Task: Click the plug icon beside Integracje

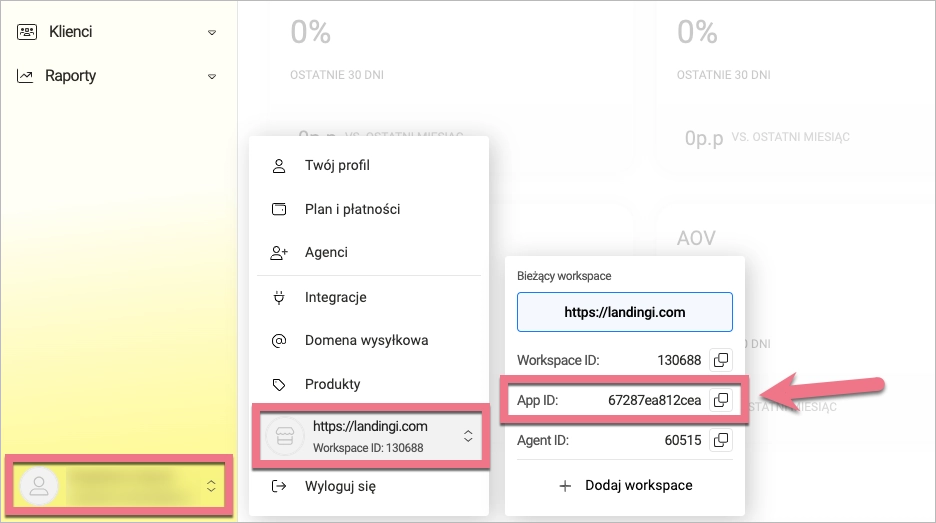Action: 279,297
